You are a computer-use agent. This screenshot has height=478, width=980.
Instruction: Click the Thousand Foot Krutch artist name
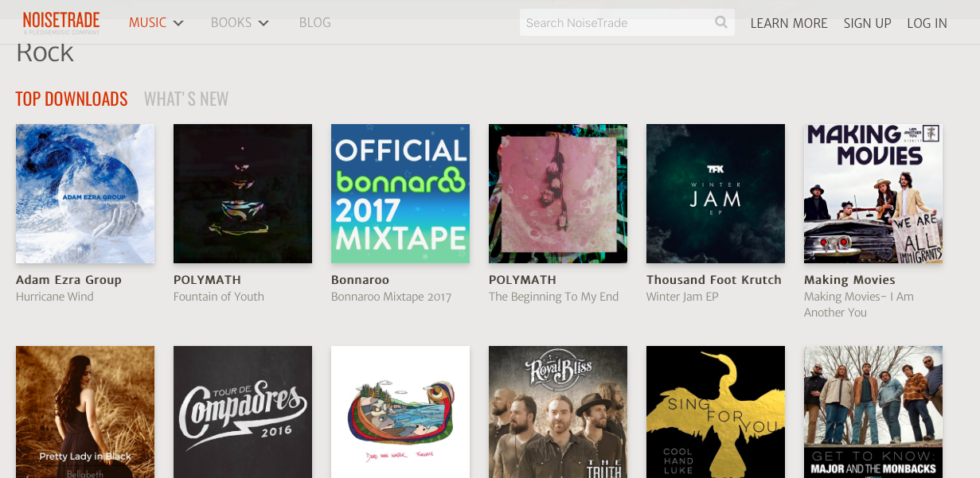[x=714, y=280]
